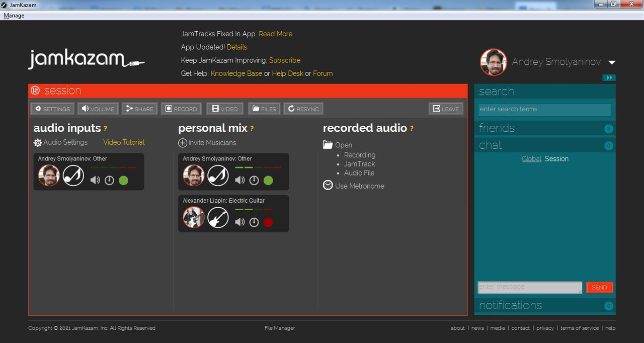644x343 pixels.
Task: Click Andrey's avatar in audio inputs track
Action: 49,176
